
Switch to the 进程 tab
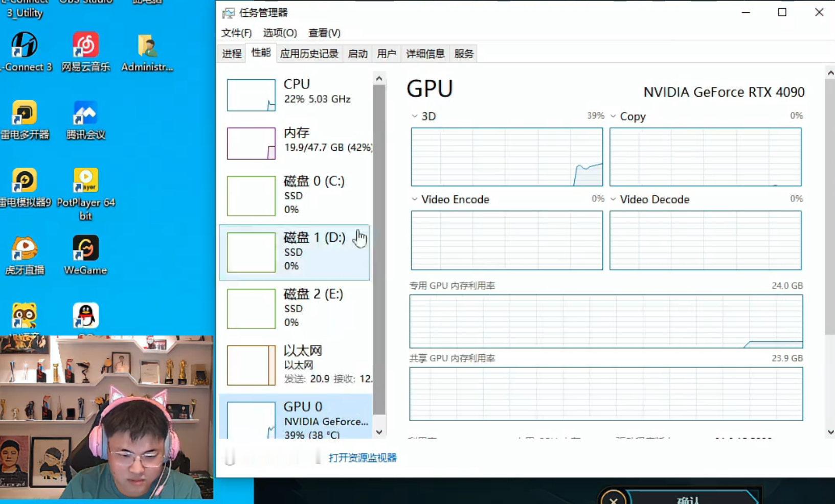232,54
